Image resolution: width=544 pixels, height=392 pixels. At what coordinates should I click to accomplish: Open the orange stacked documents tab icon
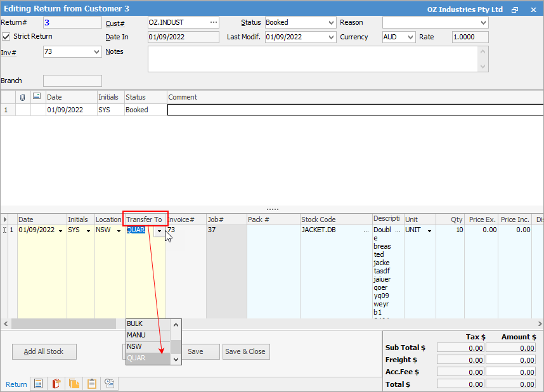point(74,384)
